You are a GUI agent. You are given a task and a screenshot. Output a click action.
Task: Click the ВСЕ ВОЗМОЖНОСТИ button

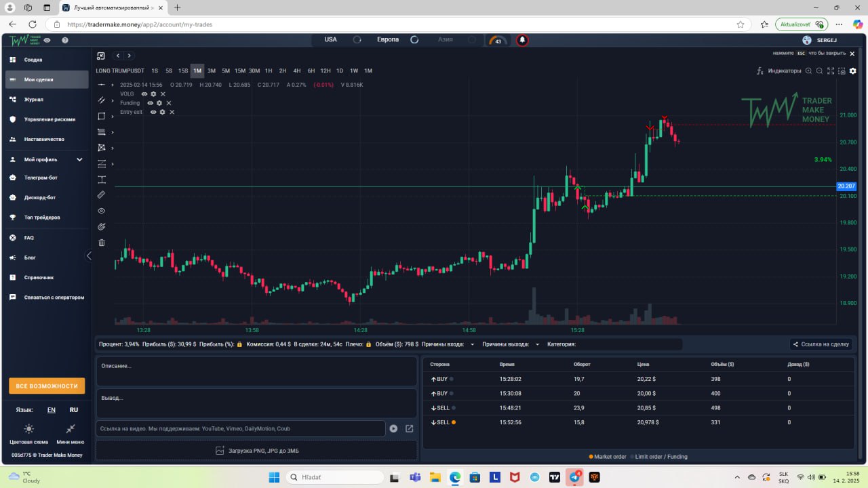[47, 386]
